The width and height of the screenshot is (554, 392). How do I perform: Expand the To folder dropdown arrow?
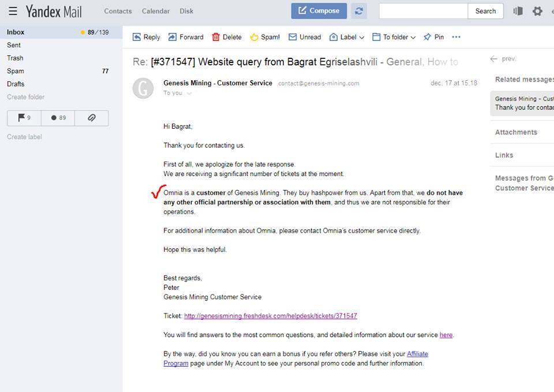coord(413,38)
